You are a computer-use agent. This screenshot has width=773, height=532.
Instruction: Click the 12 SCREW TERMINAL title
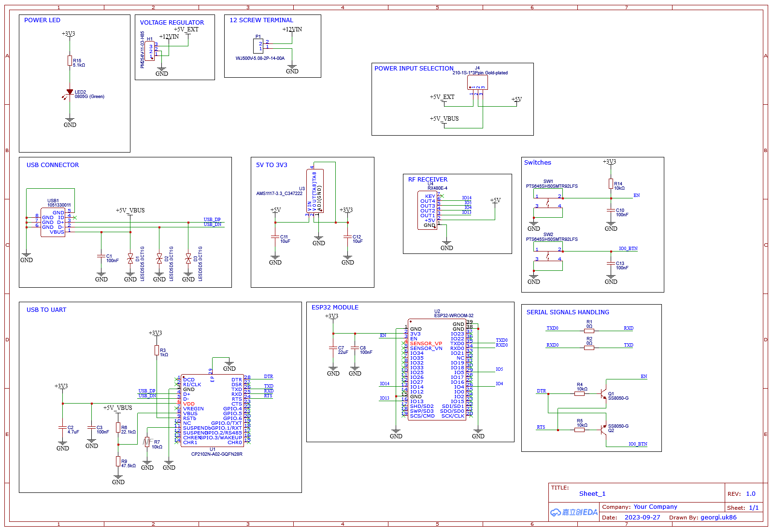tap(261, 20)
